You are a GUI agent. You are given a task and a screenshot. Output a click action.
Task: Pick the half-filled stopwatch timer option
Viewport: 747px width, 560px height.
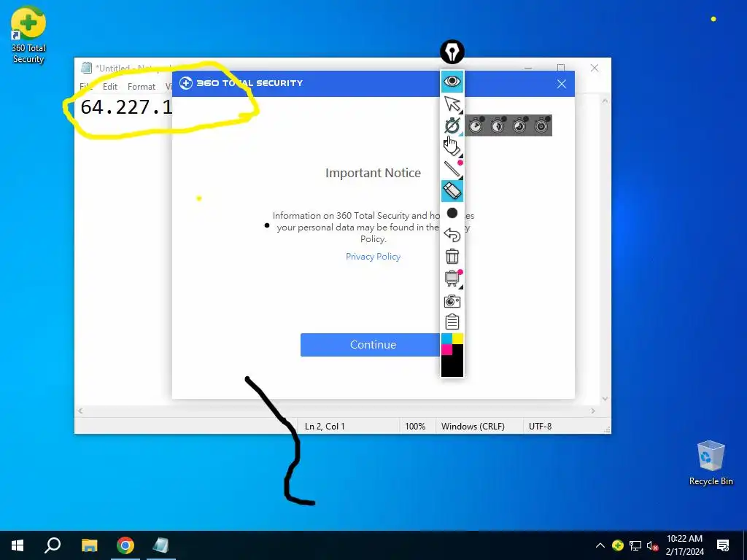[498, 125]
